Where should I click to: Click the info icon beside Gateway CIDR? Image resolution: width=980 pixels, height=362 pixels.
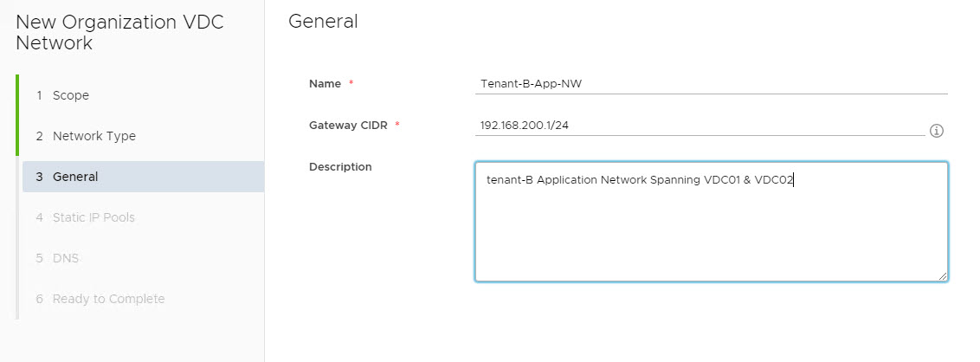click(x=936, y=131)
